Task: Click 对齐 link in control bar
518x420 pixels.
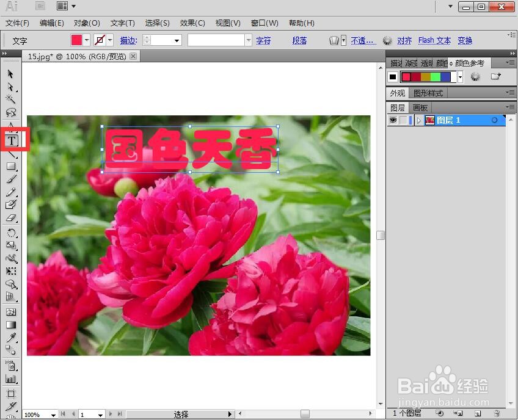Action: (x=404, y=41)
